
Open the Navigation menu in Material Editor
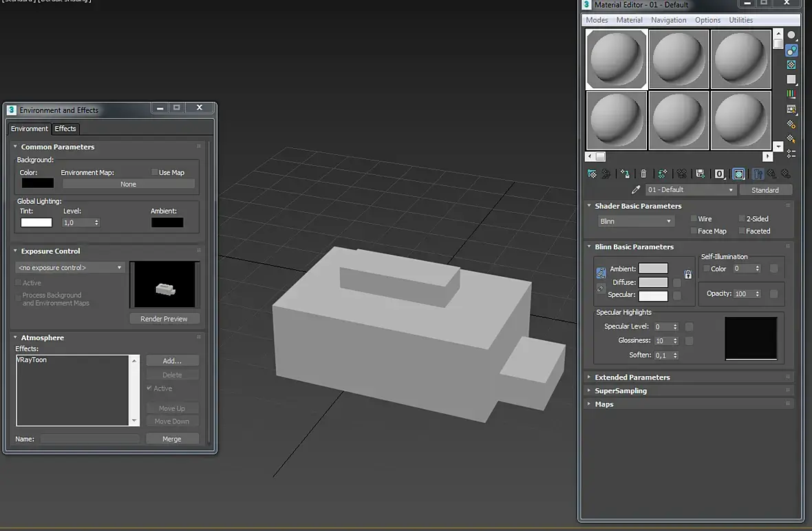tap(668, 20)
